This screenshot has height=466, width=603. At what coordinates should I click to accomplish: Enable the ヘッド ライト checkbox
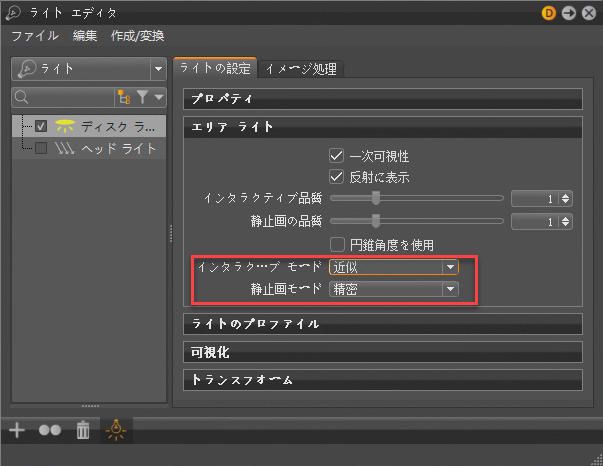point(41,148)
